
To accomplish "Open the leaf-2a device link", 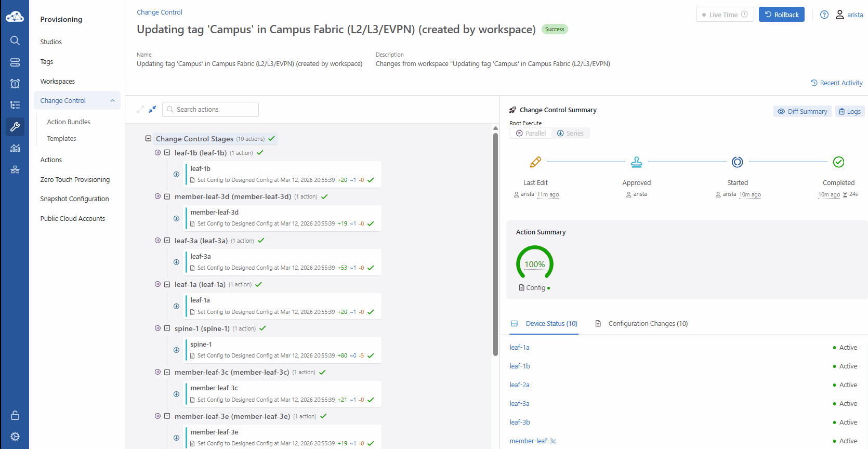I will (519, 385).
